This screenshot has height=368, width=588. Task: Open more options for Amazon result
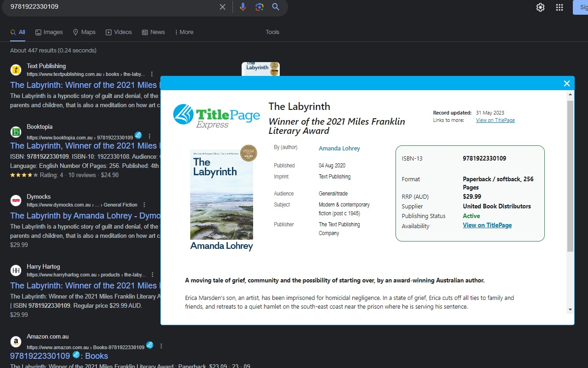161,346
